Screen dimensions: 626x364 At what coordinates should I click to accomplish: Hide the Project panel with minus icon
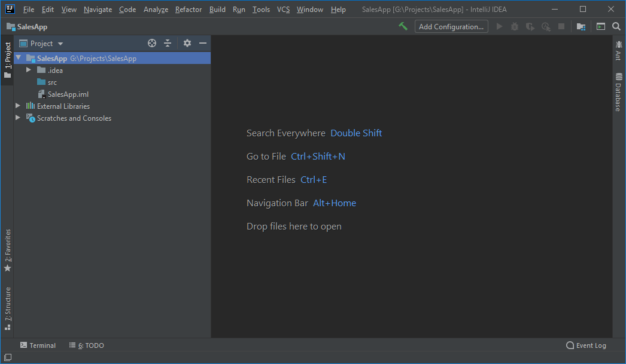click(203, 43)
